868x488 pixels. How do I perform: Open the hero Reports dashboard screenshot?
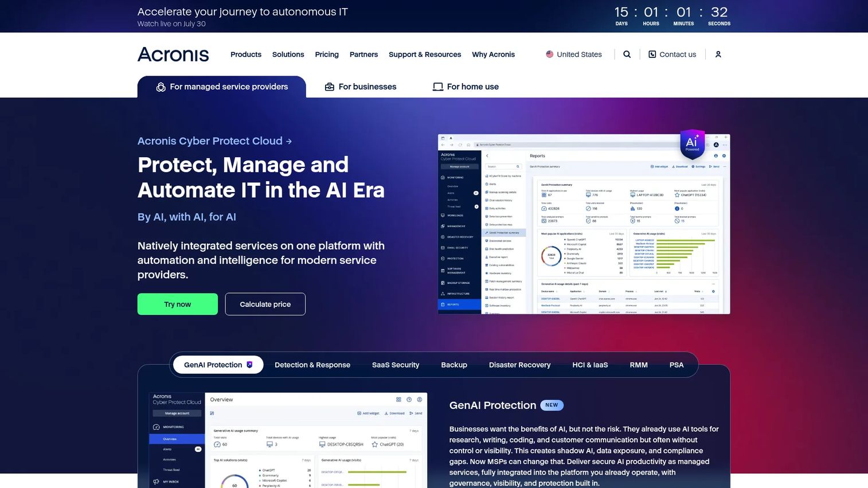tap(584, 224)
